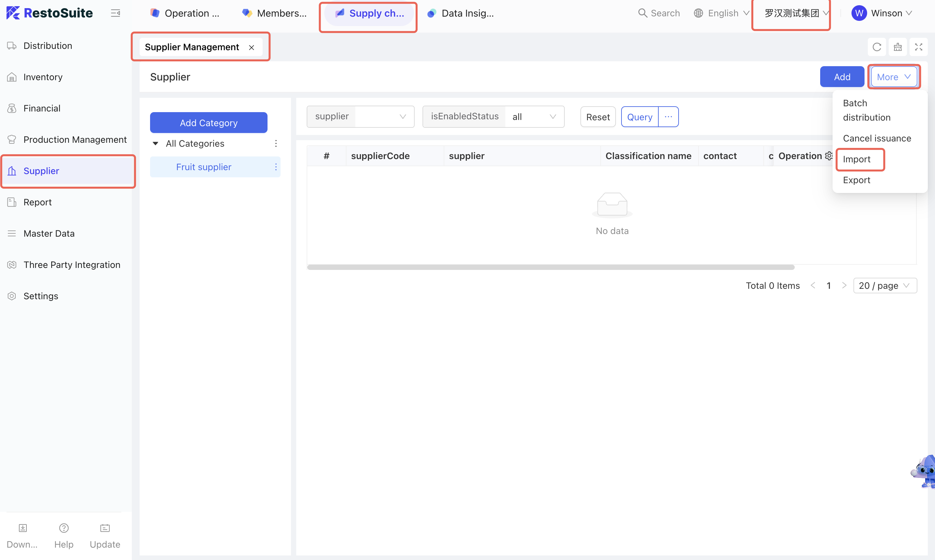Image resolution: width=935 pixels, height=560 pixels.
Task: Click the Add Category button
Action: [208, 123]
